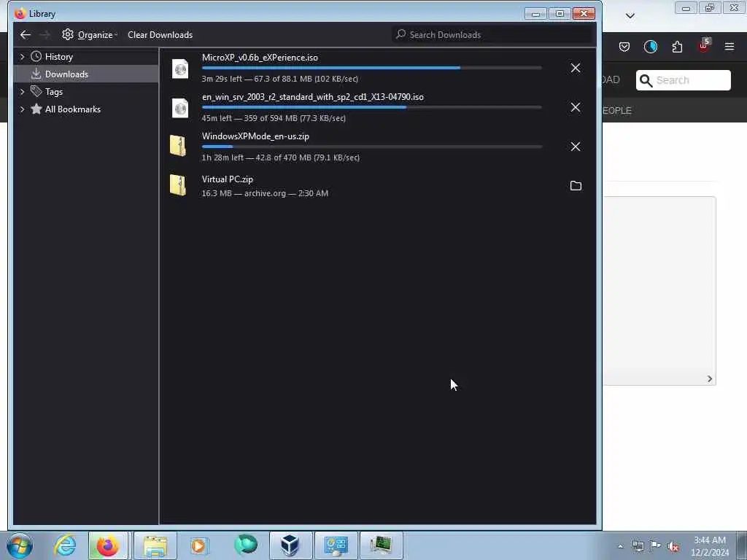The image size is (747, 560).
Task: Open the taskbar clock showing 3:44 AM
Action: coord(710,546)
